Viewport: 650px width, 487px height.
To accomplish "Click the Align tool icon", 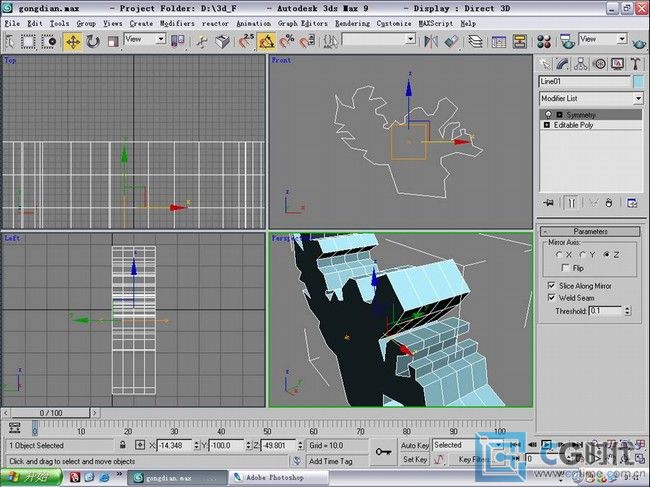I will 451,41.
